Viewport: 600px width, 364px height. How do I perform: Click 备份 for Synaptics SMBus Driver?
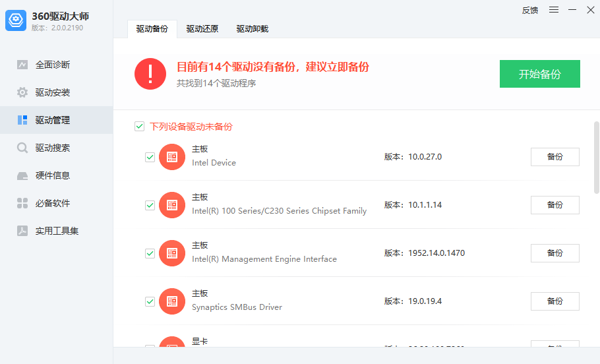[x=555, y=301]
